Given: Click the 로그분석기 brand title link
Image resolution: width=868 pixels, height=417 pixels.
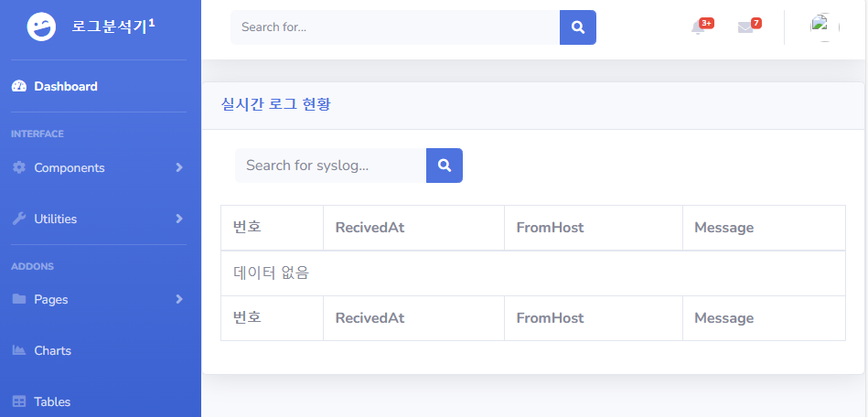Looking at the screenshot, I should coord(113,26).
